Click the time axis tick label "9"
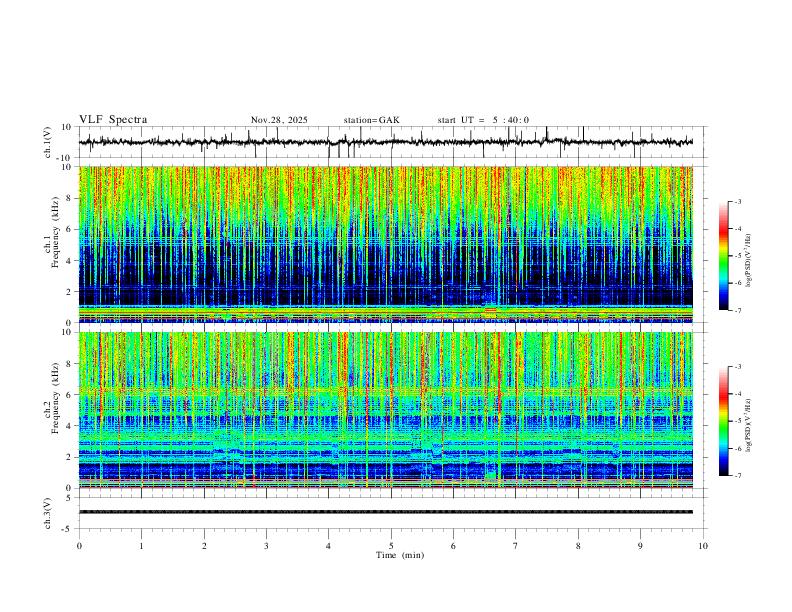The image size is (792, 612). (640, 546)
